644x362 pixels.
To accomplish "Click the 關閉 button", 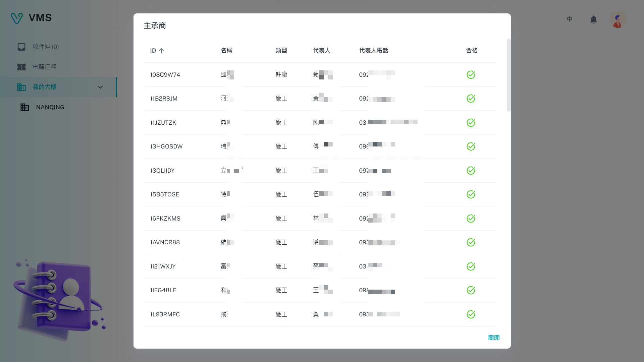I will (x=494, y=338).
